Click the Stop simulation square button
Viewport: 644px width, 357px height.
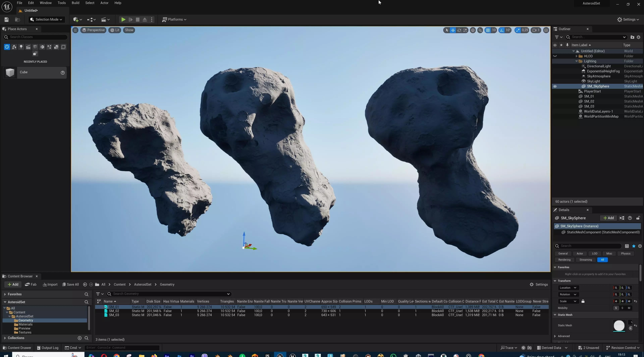click(x=138, y=19)
